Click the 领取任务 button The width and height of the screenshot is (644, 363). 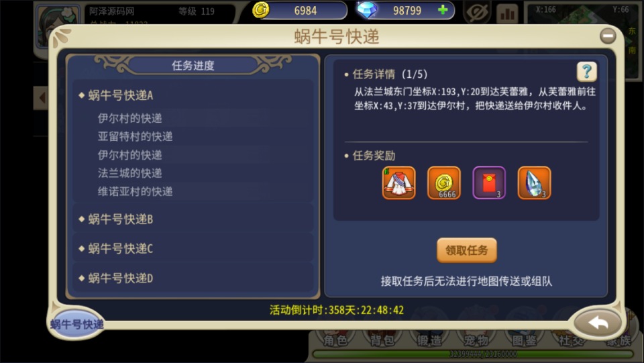click(467, 250)
